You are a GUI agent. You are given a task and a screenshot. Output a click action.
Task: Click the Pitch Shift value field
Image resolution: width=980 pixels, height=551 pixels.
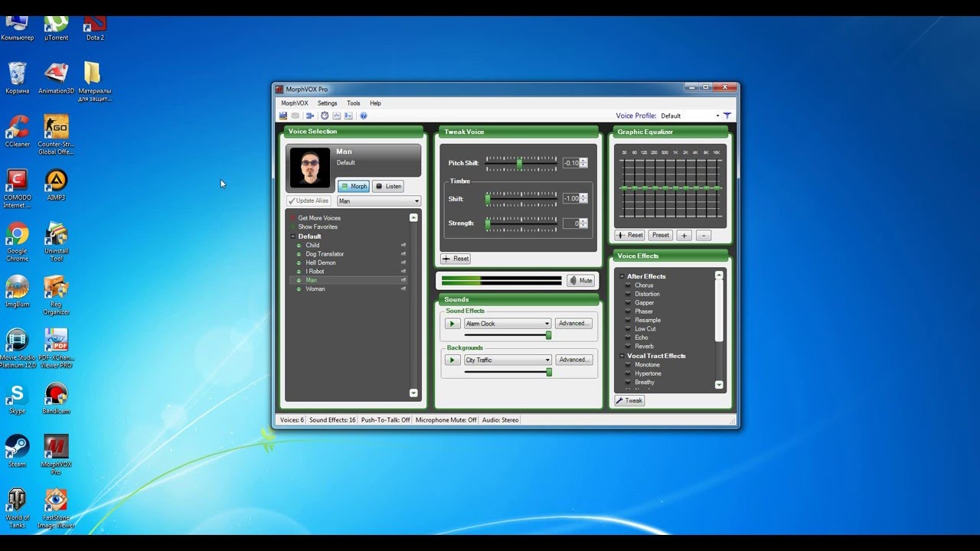click(x=571, y=163)
